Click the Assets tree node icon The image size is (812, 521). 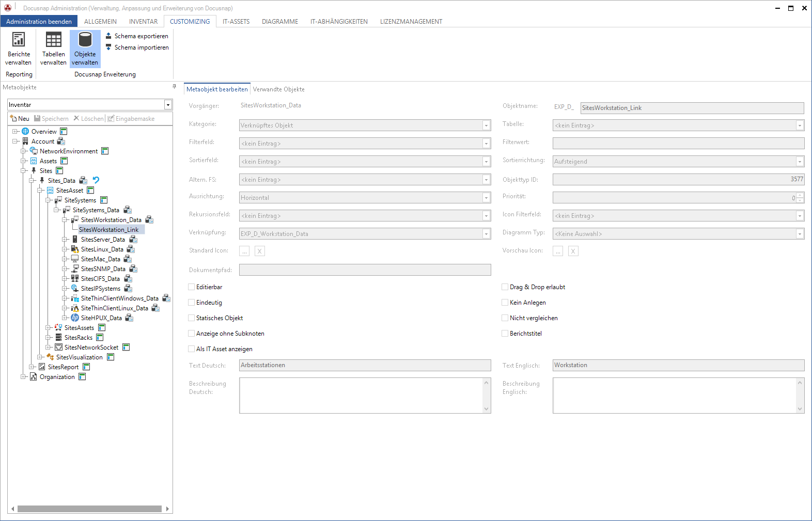point(34,161)
